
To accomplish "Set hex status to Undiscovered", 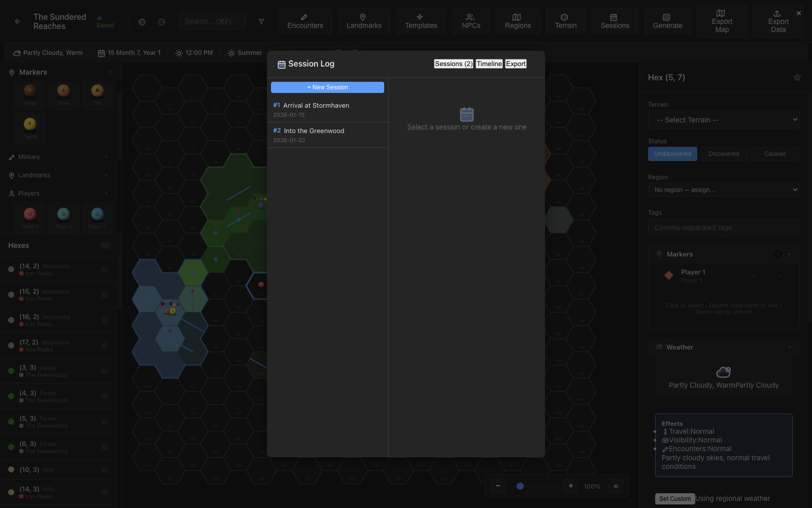I will point(672,154).
